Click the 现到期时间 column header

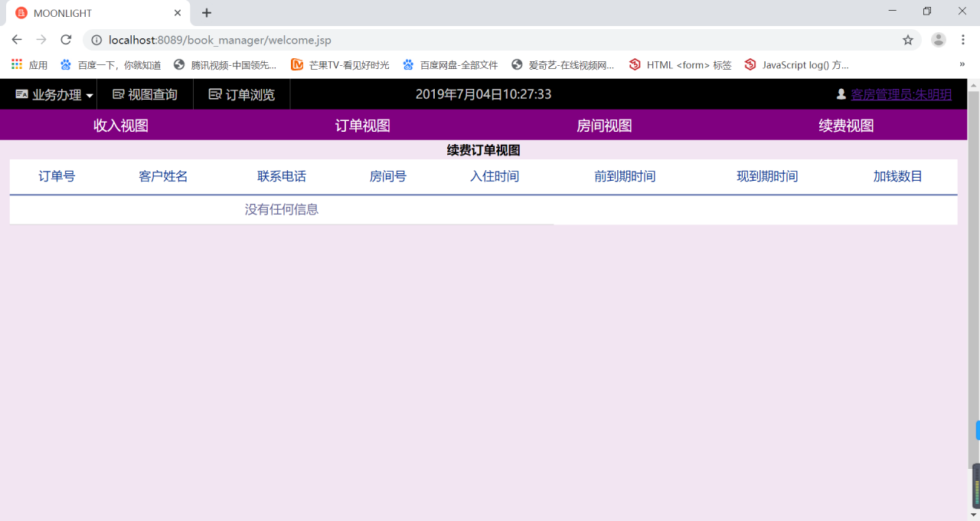click(x=767, y=176)
